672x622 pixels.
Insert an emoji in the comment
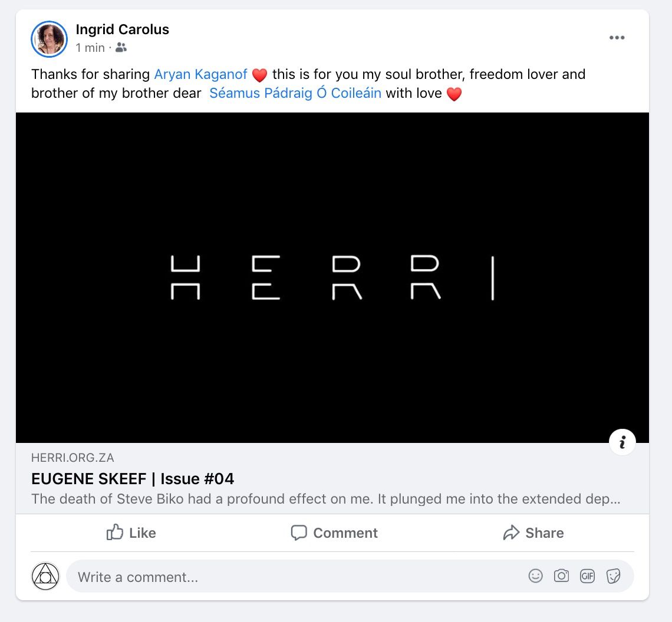[535, 575]
